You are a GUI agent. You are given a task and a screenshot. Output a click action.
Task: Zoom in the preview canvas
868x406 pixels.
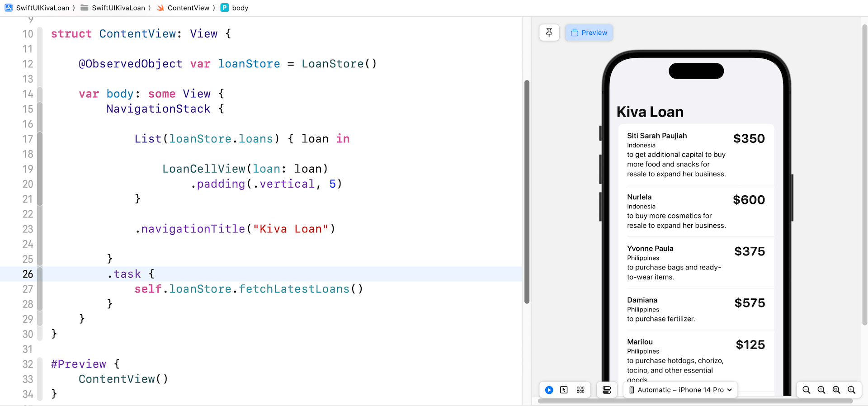pyautogui.click(x=851, y=390)
